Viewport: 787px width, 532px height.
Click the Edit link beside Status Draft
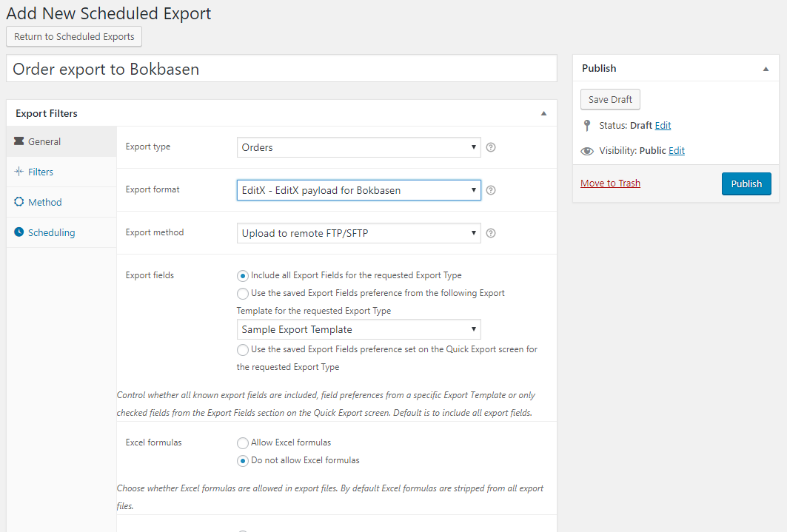(x=663, y=125)
